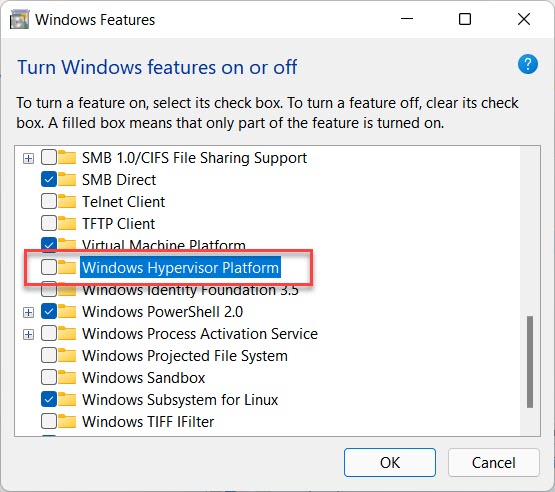The width and height of the screenshot is (555, 492).
Task: Expand Windows Process Activation Service tree
Action: 28,334
